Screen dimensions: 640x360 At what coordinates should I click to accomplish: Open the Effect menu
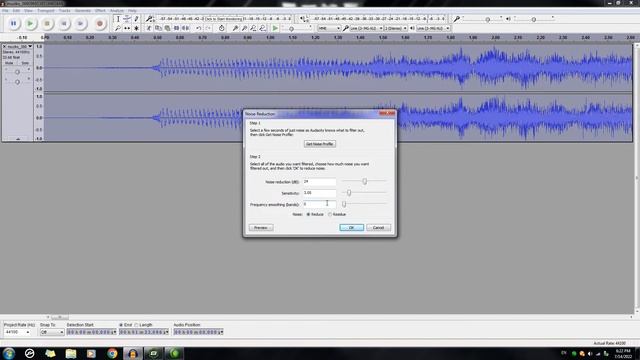click(100, 11)
